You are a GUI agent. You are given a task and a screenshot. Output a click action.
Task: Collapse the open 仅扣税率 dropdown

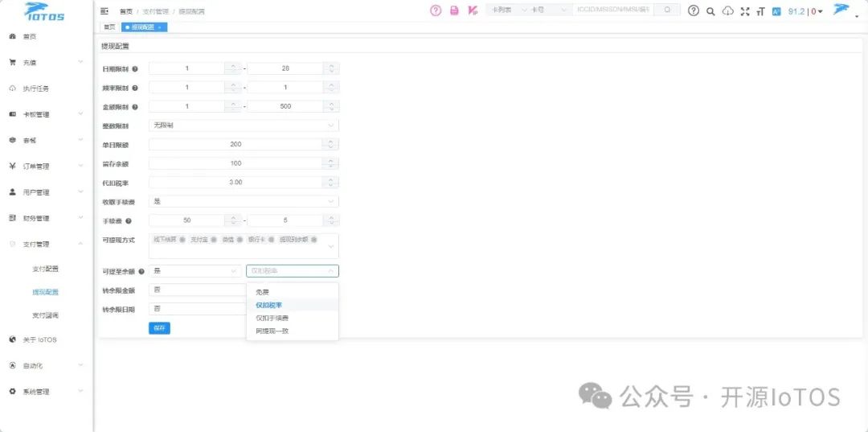point(293,271)
